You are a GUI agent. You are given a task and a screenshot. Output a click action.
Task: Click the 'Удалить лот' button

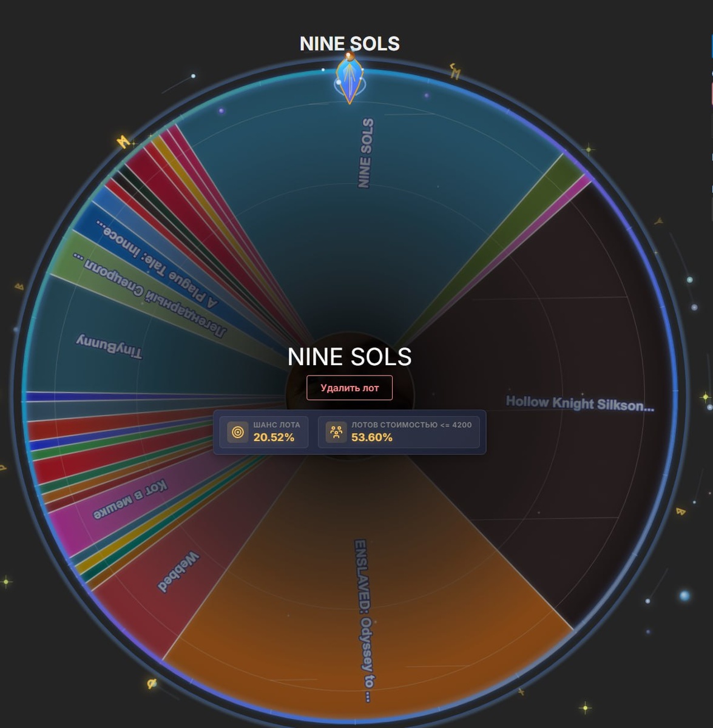(350, 388)
